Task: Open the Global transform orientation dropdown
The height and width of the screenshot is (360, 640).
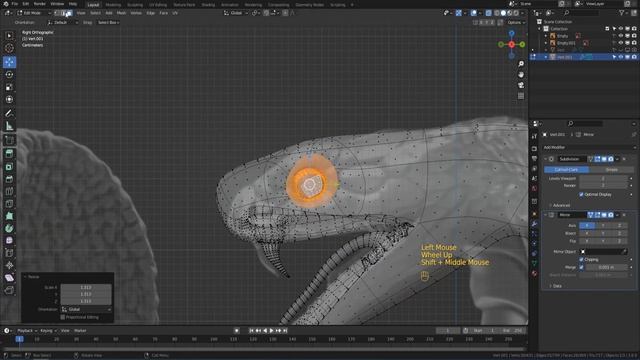Action: coord(236,13)
